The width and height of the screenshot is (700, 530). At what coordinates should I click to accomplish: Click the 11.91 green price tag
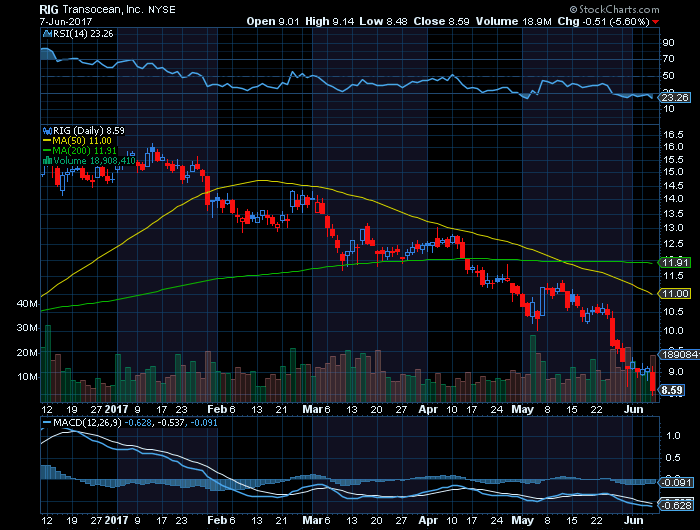675,263
